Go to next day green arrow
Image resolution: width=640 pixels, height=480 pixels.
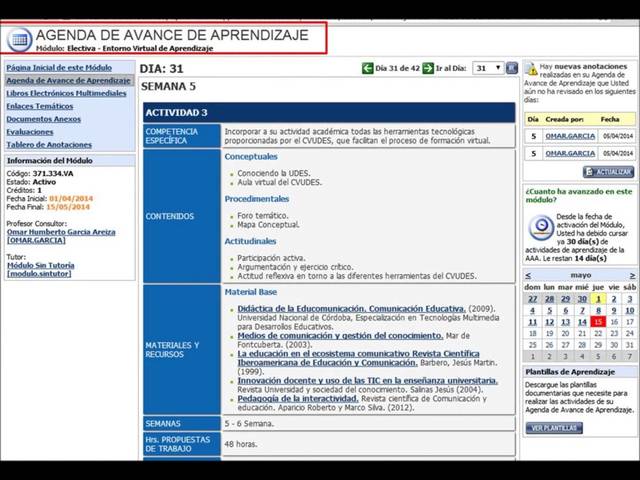point(428,68)
